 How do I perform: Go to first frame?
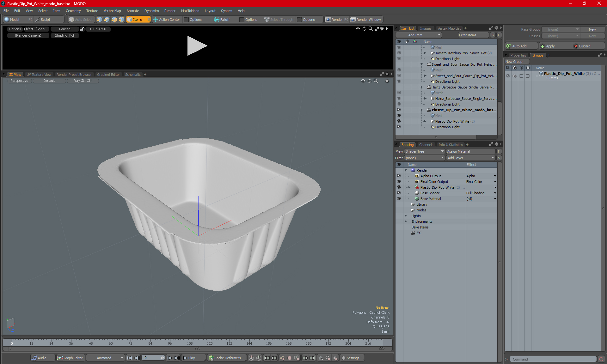click(x=129, y=358)
